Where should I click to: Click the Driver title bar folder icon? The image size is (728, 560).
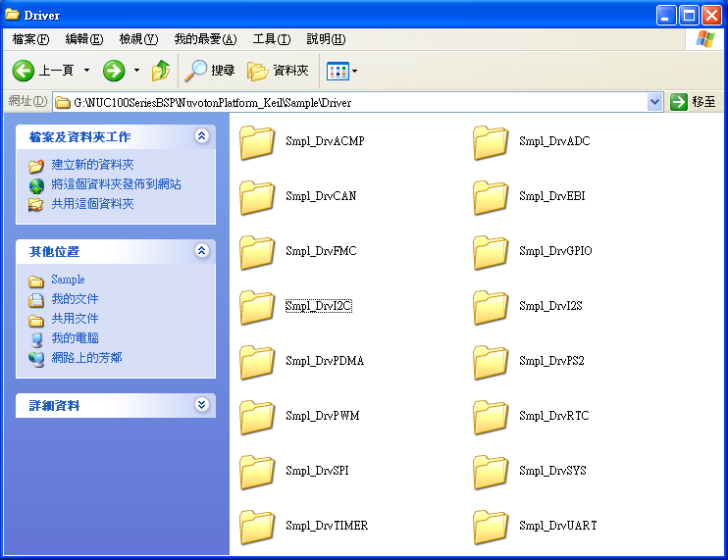pos(12,15)
